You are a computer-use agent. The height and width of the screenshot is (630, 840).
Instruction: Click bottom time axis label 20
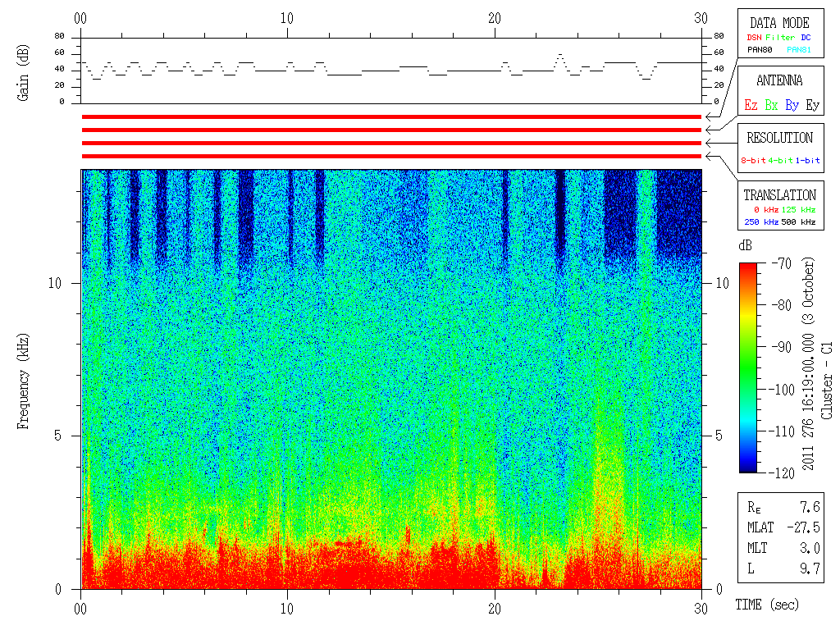pos(495,609)
